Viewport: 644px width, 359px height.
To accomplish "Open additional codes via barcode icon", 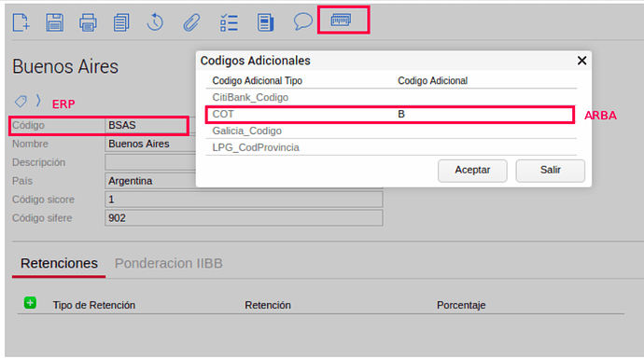I will tap(341, 20).
